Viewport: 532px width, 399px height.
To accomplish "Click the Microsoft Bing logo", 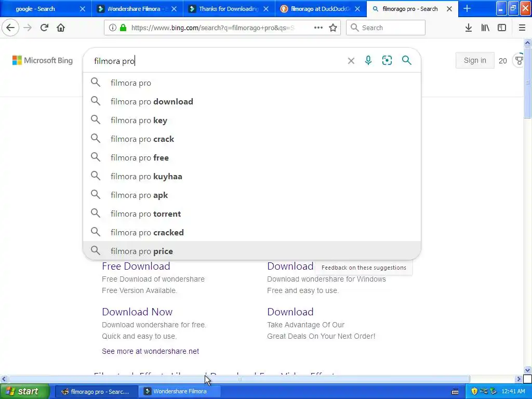I will pos(43,60).
